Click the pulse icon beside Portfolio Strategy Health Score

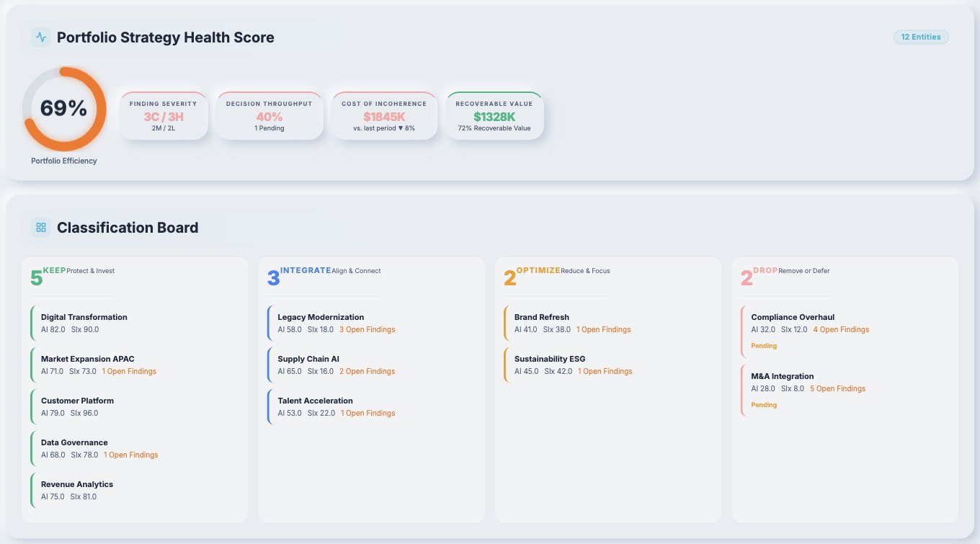(x=40, y=37)
